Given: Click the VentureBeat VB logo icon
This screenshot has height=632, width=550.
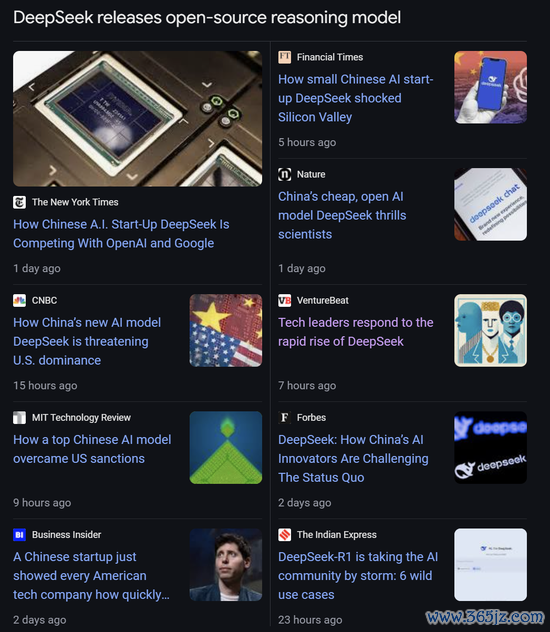Looking at the screenshot, I should 284,300.
